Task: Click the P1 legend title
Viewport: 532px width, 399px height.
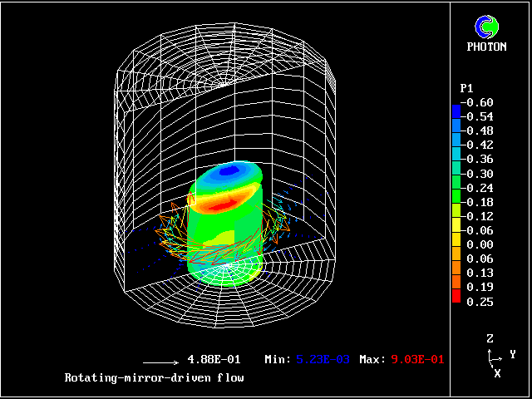Action: click(x=467, y=88)
